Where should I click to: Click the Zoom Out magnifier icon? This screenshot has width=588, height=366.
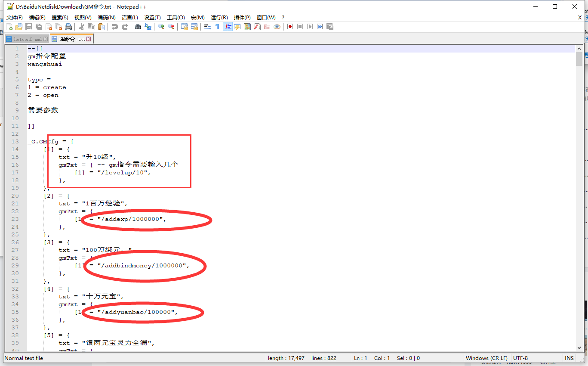pos(171,27)
